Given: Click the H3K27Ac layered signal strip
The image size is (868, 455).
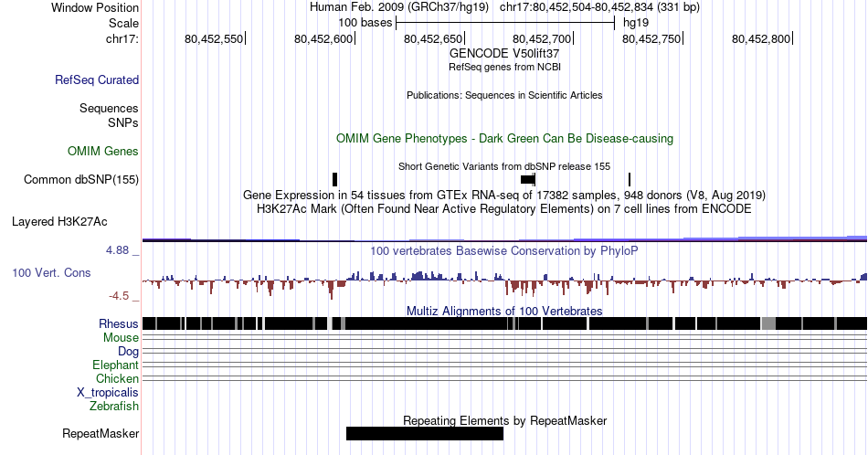Looking at the screenshot, I should click(505, 238).
